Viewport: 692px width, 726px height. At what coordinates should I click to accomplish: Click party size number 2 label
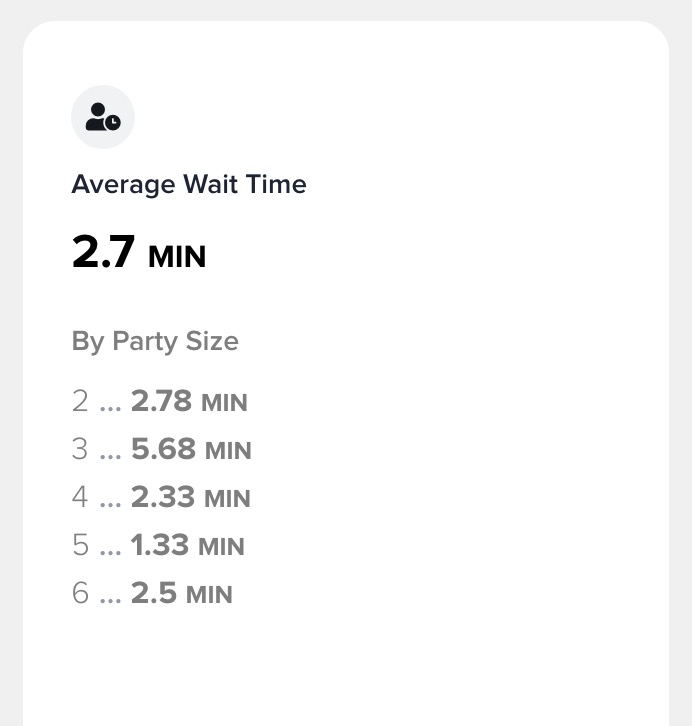tap(80, 402)
